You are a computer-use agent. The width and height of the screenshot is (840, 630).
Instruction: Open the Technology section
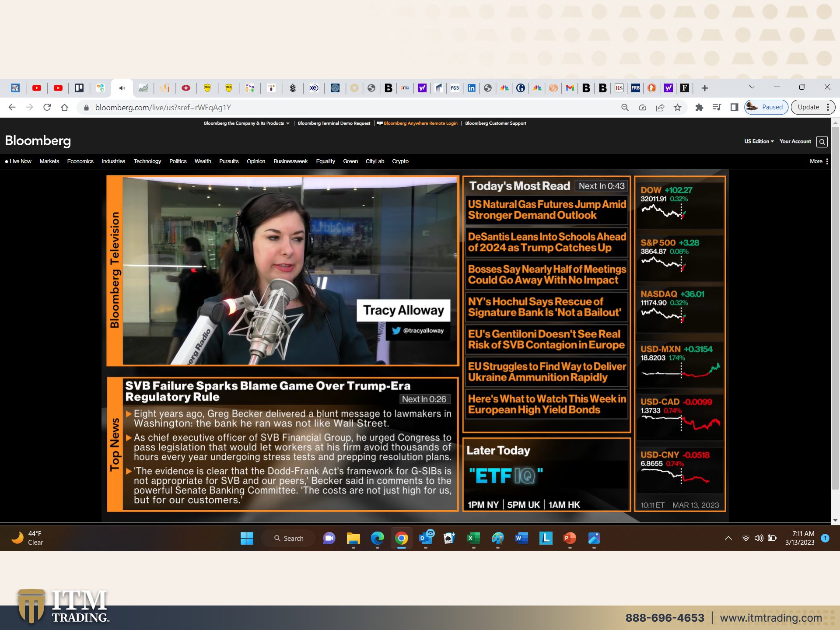pos(147,161)
